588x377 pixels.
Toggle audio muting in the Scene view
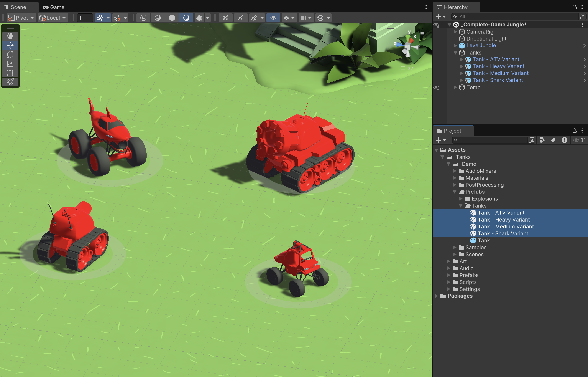tap(241, 18)
